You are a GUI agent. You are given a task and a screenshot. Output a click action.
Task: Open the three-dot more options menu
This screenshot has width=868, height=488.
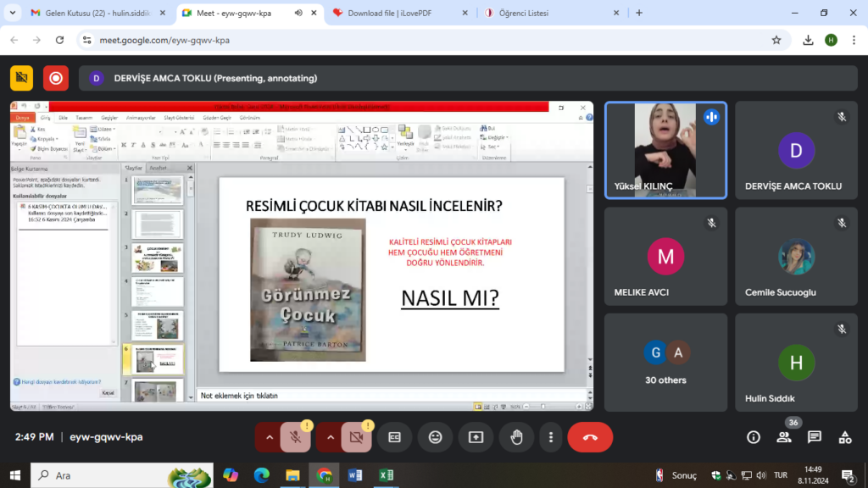point(551,437)
